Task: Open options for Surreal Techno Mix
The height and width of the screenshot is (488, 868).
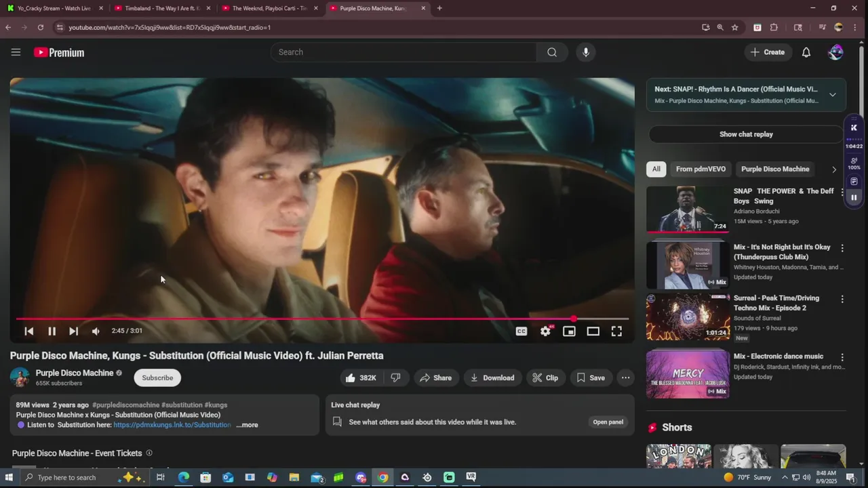Action: 842,299
